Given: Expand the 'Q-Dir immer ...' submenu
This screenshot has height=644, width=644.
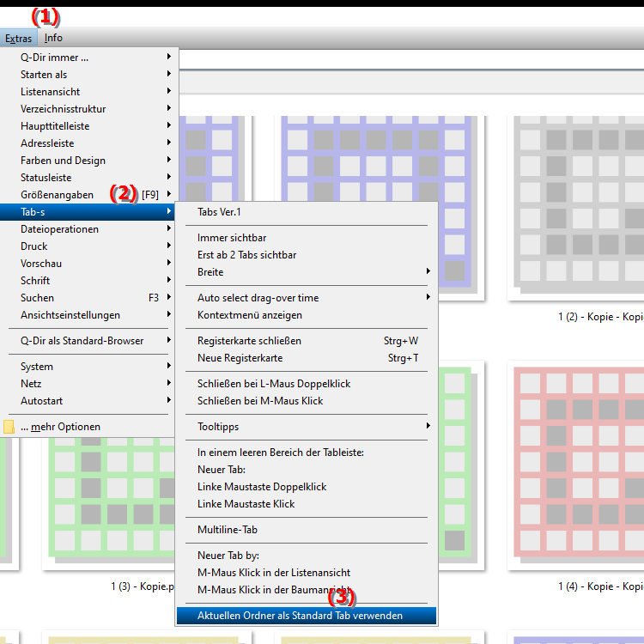Looking at the screenshot, I should [x=88, y=57].
